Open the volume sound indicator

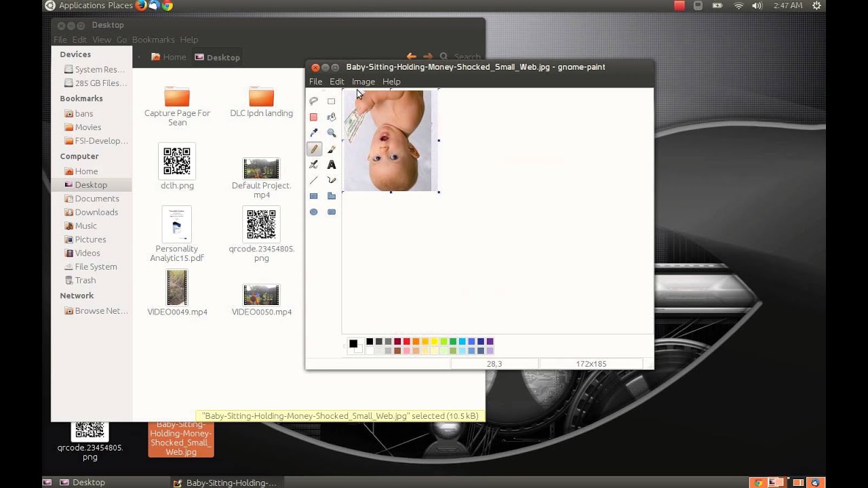tap(757, 5)
